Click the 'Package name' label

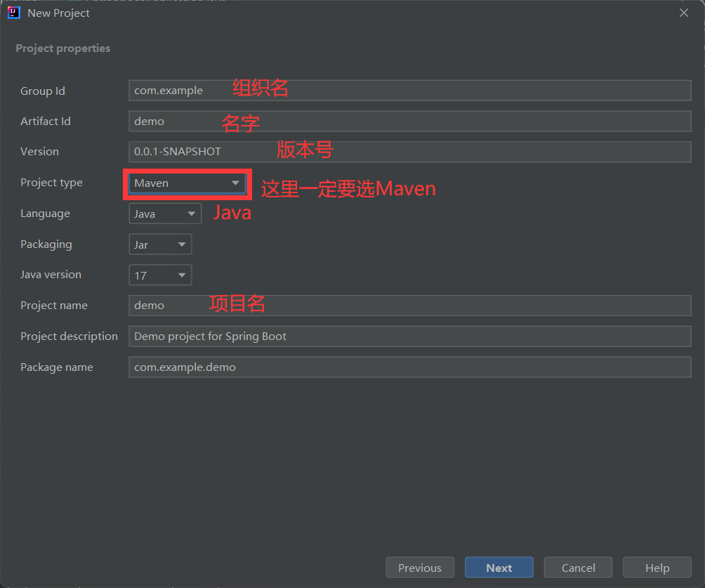(x=57, y=367)
